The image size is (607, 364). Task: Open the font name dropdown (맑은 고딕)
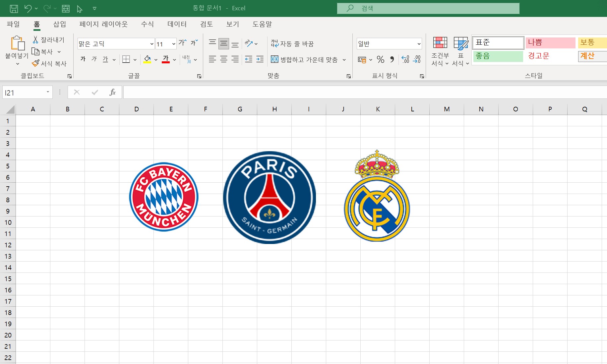click(152, 44)
